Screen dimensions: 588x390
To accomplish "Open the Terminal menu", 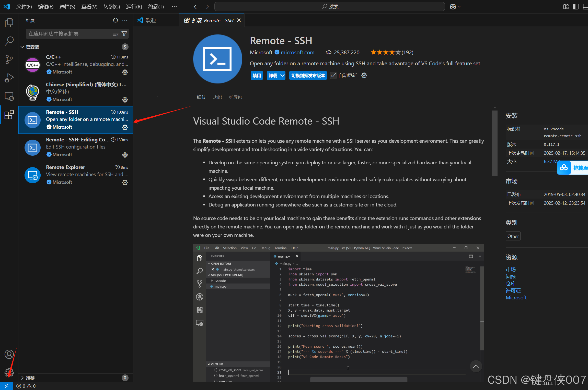I will (156, 7).
